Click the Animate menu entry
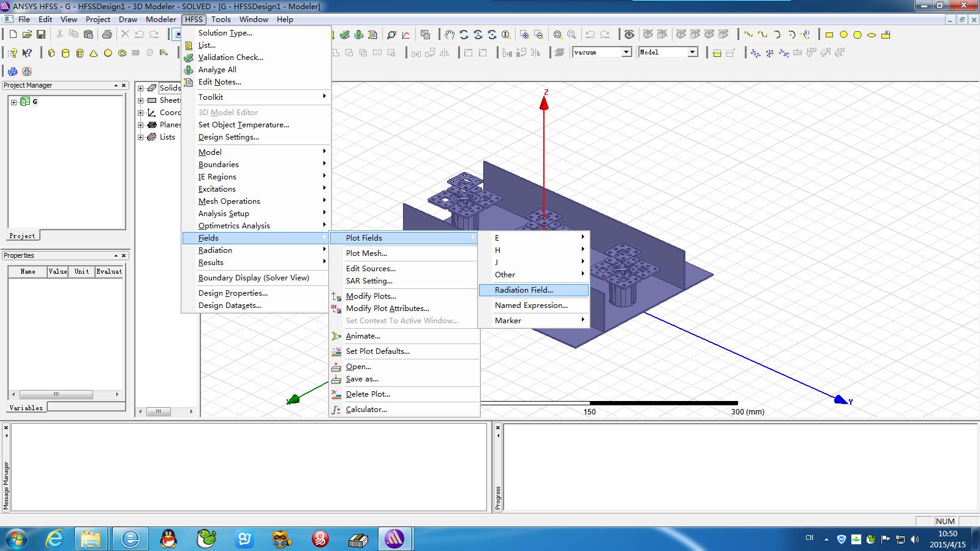The image size is (980, 551). (x=404, y=336)
